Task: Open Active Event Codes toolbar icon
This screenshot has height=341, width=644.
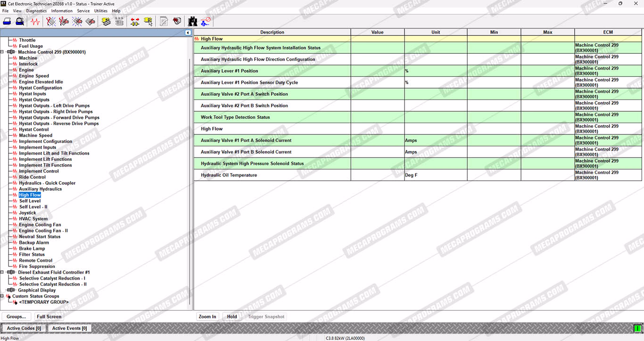Action: (77, 21)
